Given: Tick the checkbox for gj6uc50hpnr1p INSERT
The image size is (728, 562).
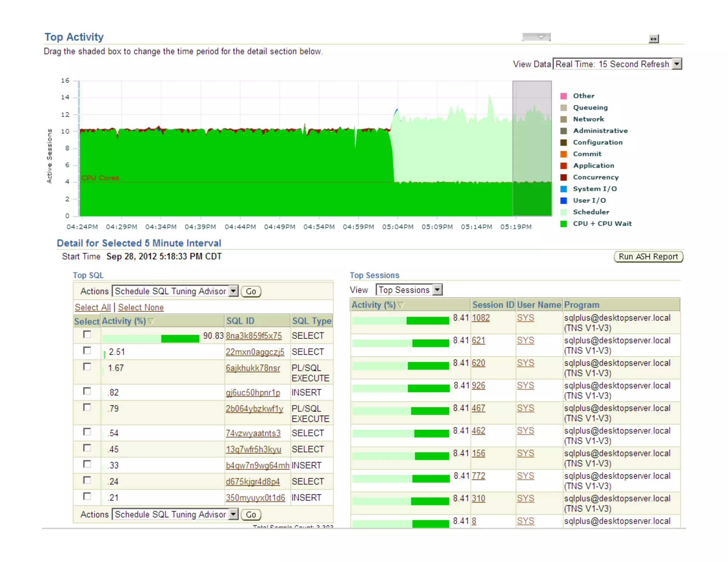Looking at the screenshot, I should [87, 391].
